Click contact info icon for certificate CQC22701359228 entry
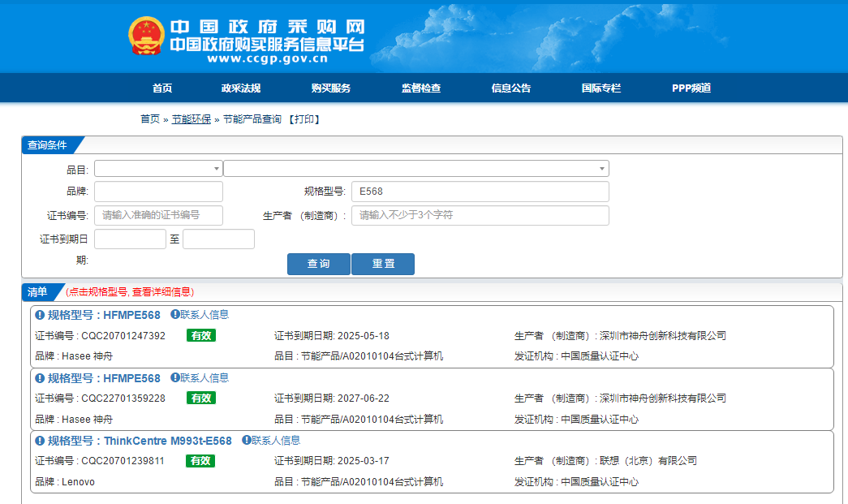 [175, 377]
